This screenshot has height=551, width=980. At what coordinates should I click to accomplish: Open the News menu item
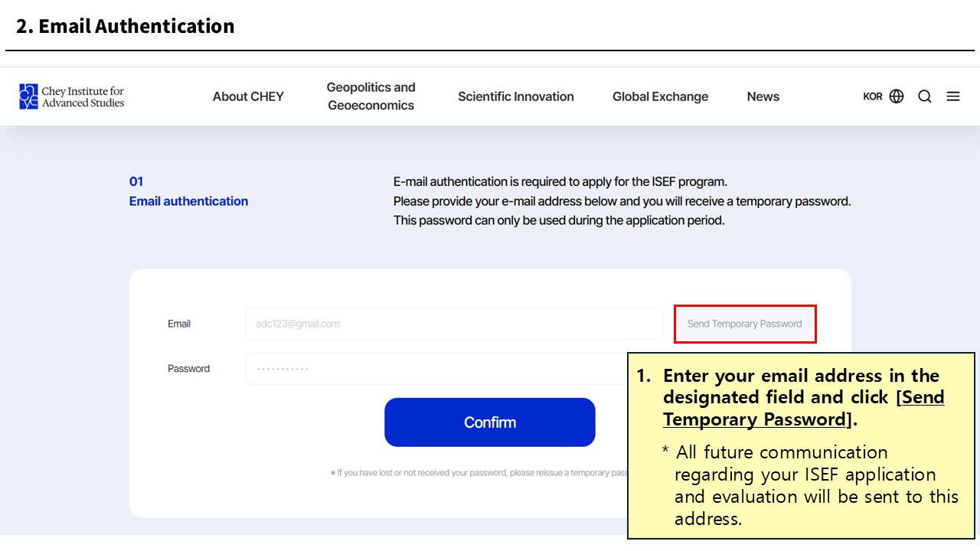click(x=763, y=96)
